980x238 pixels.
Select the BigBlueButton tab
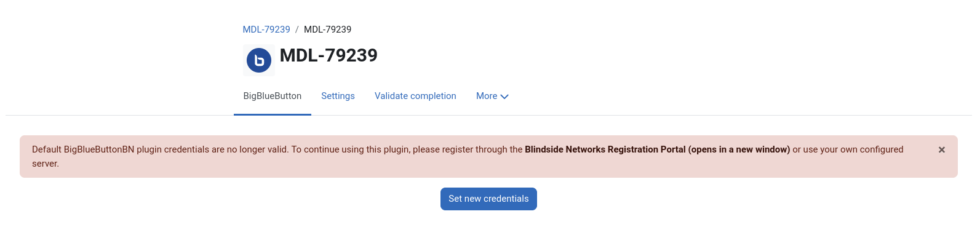coord(273,96)
